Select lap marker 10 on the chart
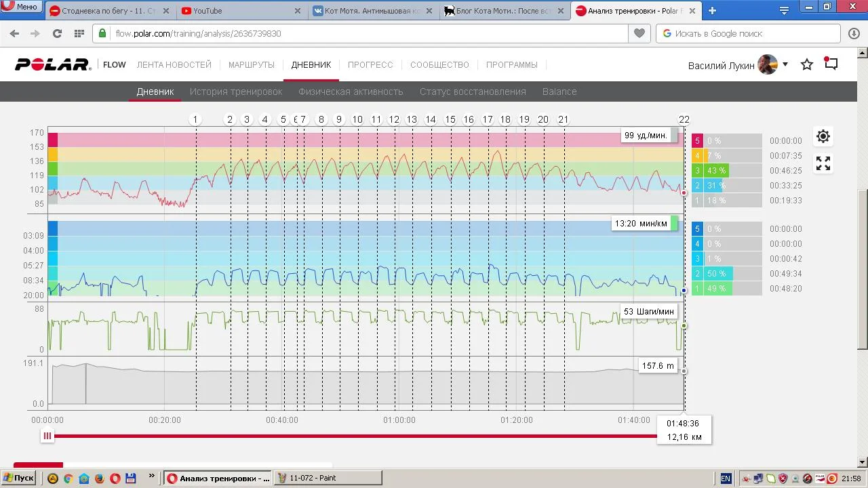Viewport: 868px width, 488px height. click(x=357, y=119)
